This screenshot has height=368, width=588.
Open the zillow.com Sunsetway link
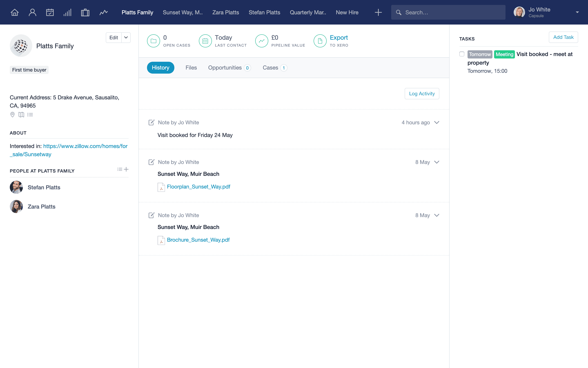point(69,150)
